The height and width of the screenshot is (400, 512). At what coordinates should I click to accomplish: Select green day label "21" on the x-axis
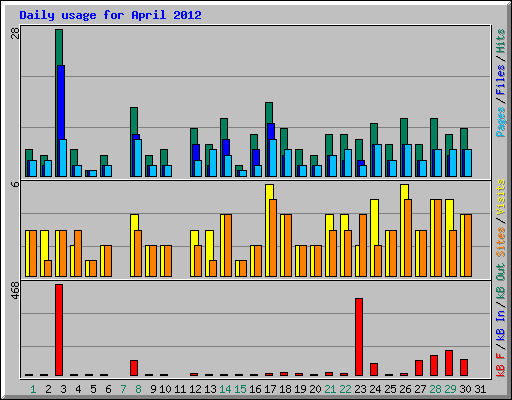[x=330, y=389]
